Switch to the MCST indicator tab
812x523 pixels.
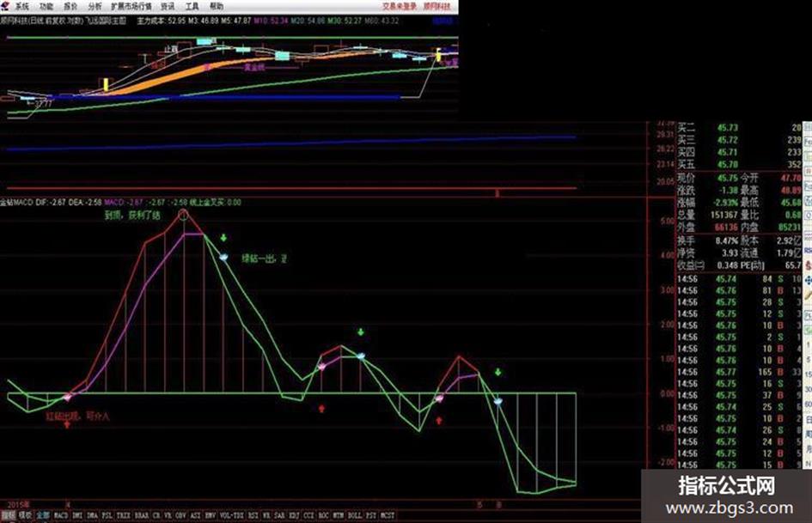point(388,515)
